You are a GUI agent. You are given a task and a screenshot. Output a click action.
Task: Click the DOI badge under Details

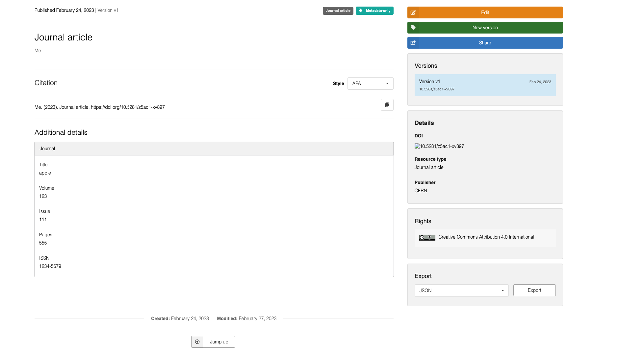pyautogui.click(x=439, y=146)
